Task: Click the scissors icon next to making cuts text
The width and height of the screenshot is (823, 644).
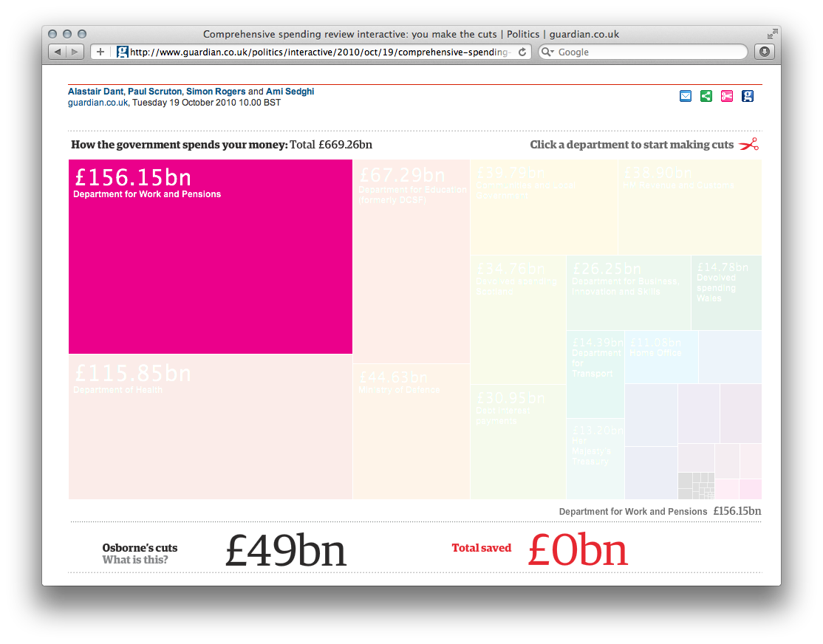Action: (749, 145)
